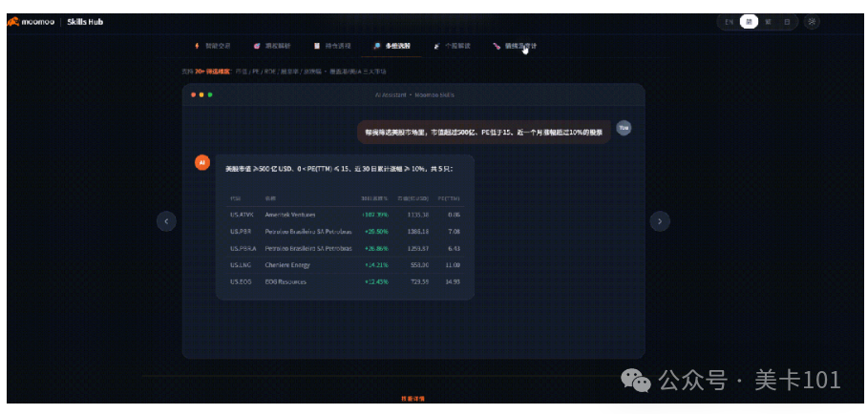
Task: Switch language to EN
Action: tap(729, 22)
